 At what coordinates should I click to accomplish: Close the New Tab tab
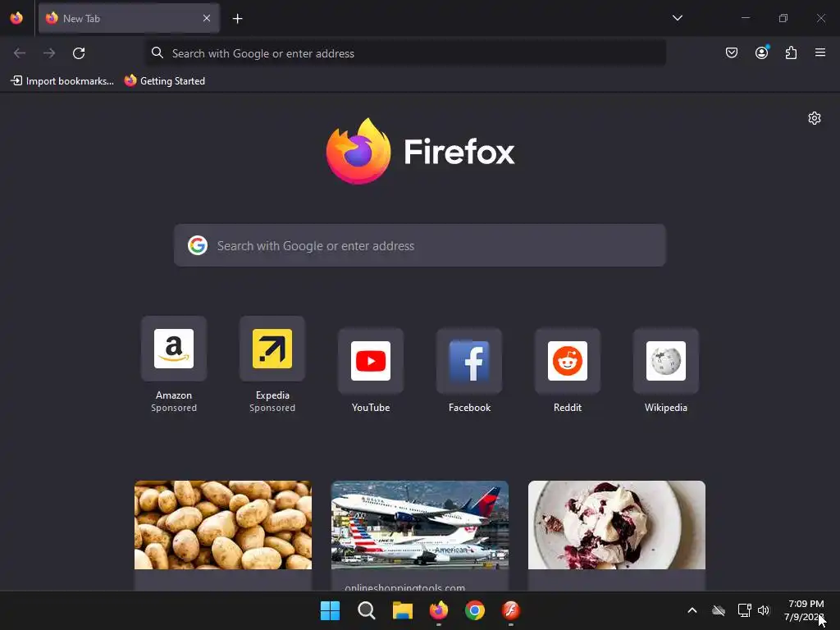pos(206,18)
